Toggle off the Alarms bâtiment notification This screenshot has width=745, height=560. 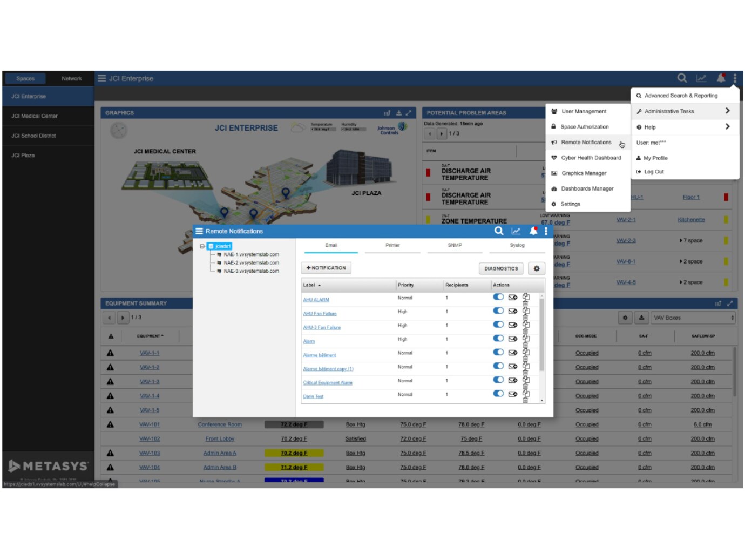coord(498,352)
